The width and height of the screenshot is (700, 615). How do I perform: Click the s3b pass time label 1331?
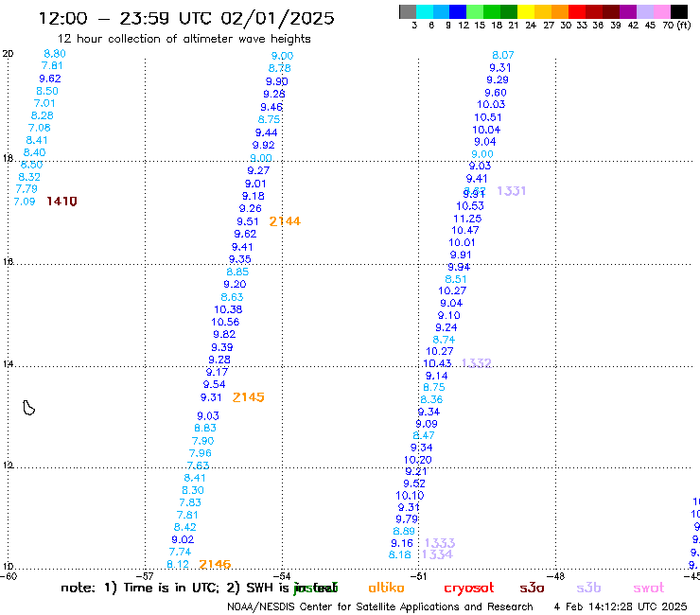512,191
